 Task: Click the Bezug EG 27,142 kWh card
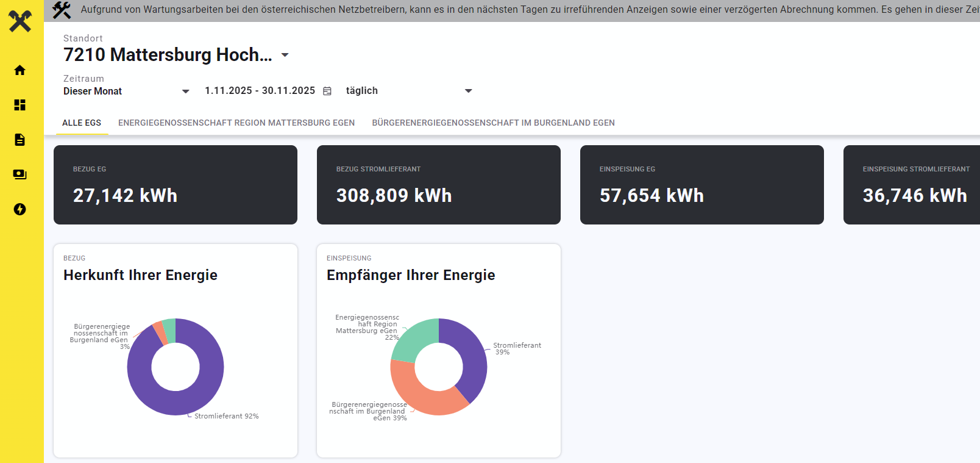(176, 185)
